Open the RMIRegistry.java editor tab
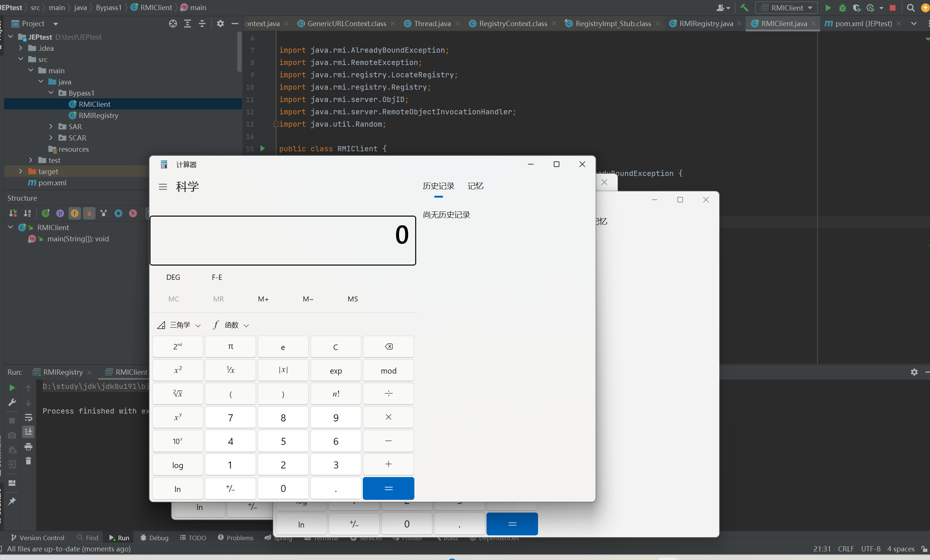The height and width of the screenshot is (560, 930). [x=705, y=24]
